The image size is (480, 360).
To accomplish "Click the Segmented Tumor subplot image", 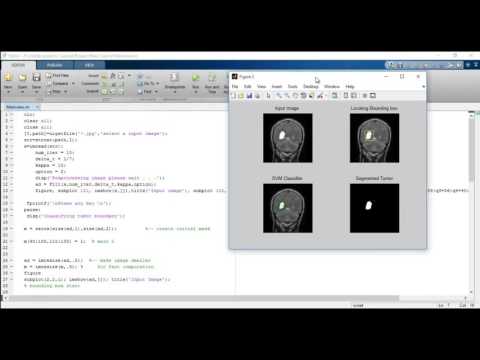I will click(x=374, y=208).
